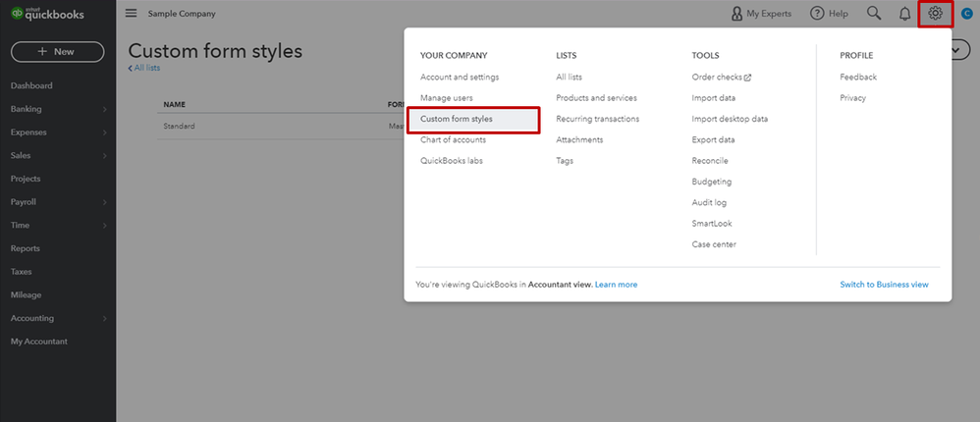
Task: Select Case center
Action: tap(714, 244)
